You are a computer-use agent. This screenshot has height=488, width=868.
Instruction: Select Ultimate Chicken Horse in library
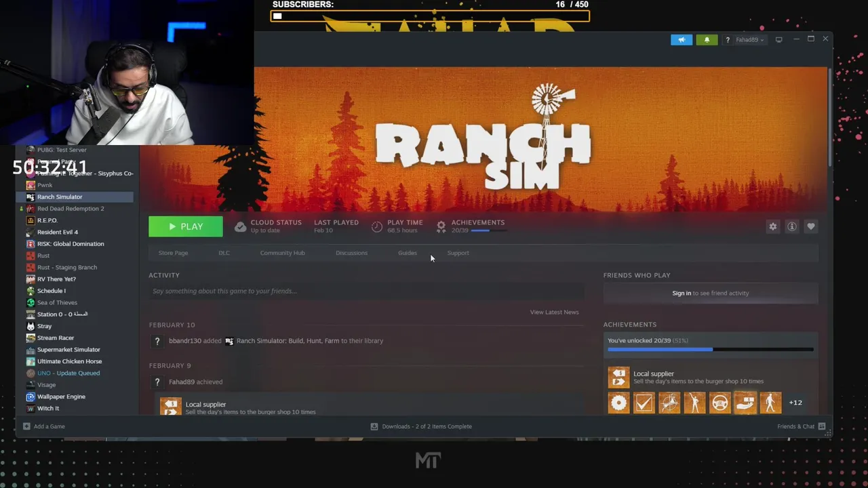[x=75, y=361]
